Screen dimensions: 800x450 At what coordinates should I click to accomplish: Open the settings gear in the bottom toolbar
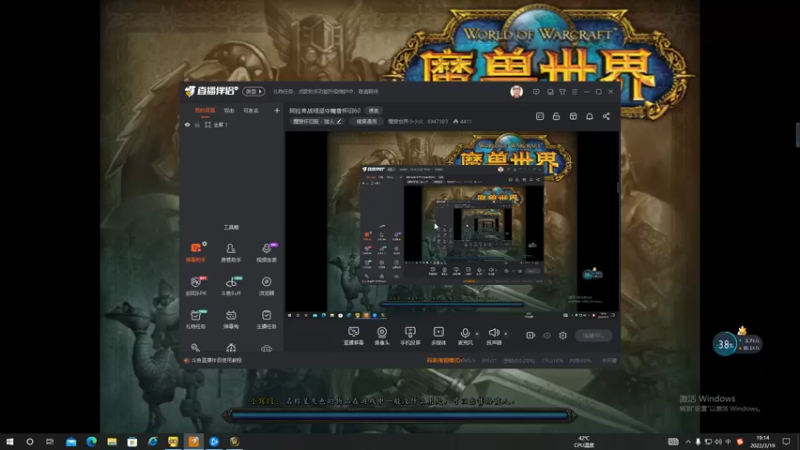(563, 335)
